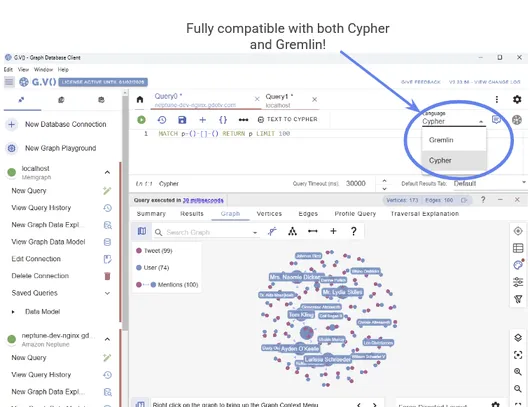Click the filter icon on right sidebar
Image resolution: width=530 pixels, height=407 pixels.
pyautogui.click(x=518, y=299)
